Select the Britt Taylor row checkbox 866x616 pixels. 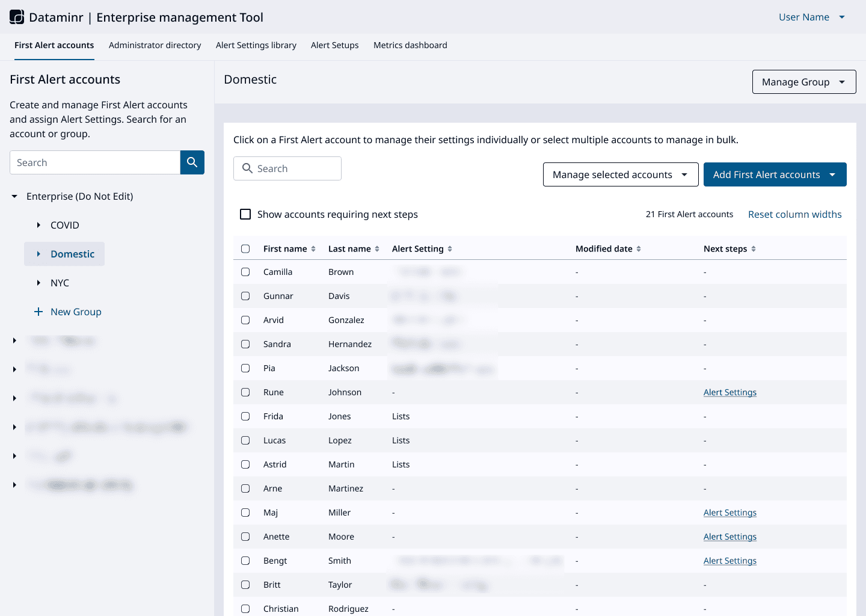pyautogui.click(x=245, y=585)
